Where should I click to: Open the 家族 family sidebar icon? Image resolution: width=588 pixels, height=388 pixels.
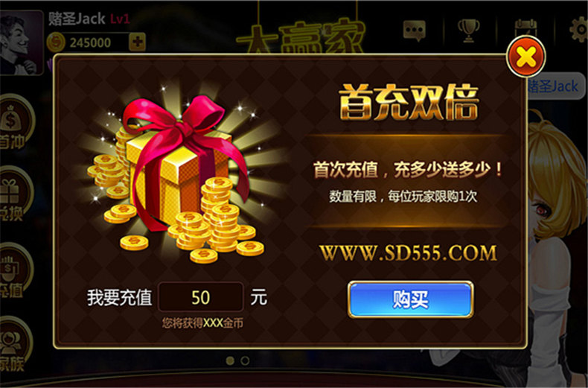point(15,345)
